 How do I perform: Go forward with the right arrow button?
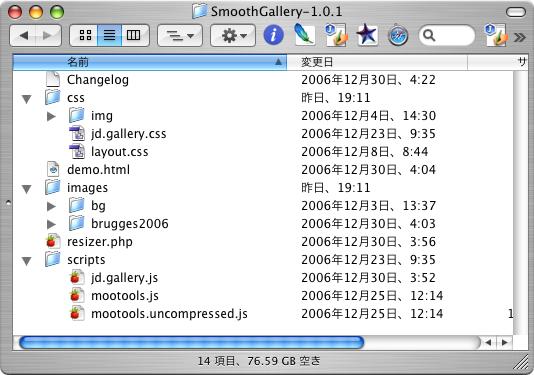point(48,35)
